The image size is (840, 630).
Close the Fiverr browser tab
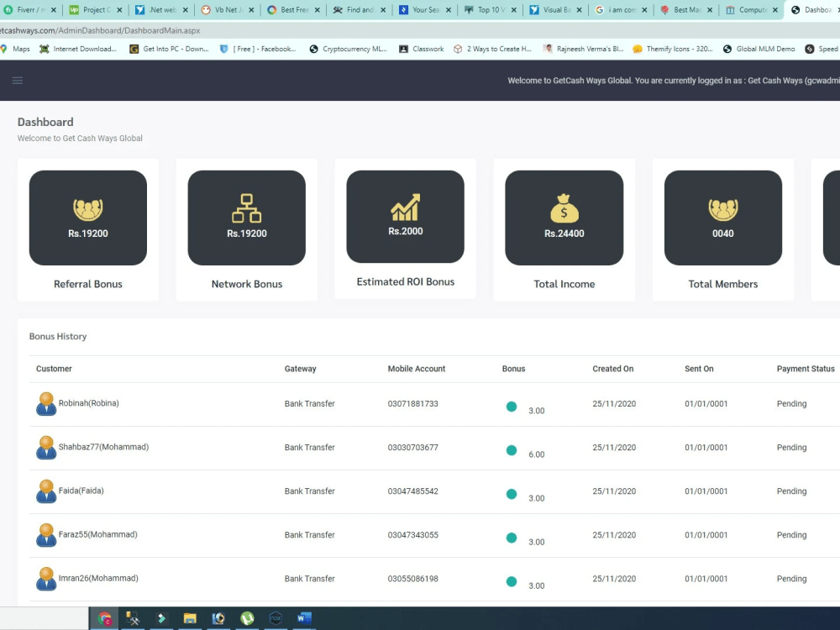[x=54, y=9]
